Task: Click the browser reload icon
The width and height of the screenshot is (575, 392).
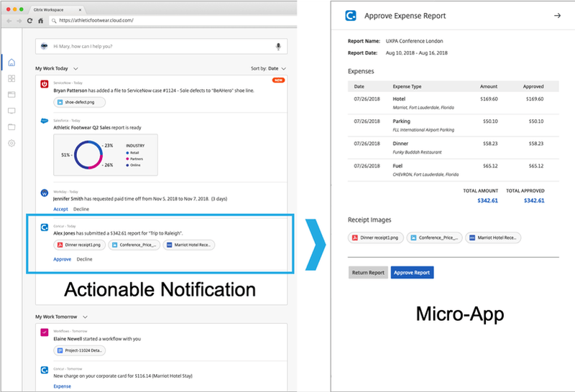Action: 29,21
